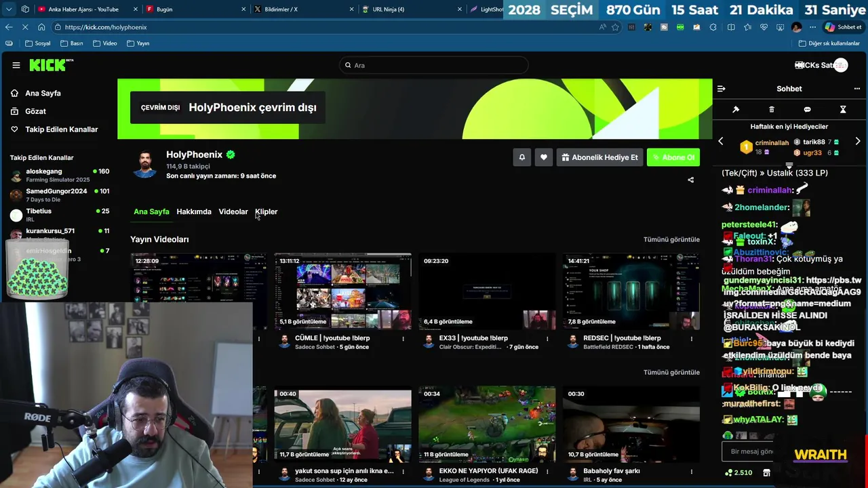Open options for EX33 video
Image resolution: width=868 pixels, height=488 pixels.
coord(547,339)
